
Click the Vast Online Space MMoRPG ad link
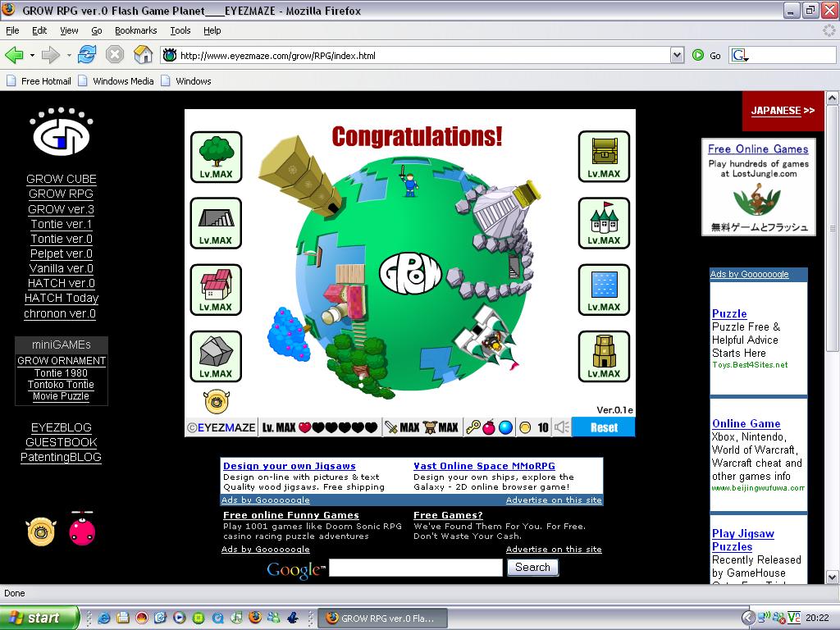(x=484, y=466)
